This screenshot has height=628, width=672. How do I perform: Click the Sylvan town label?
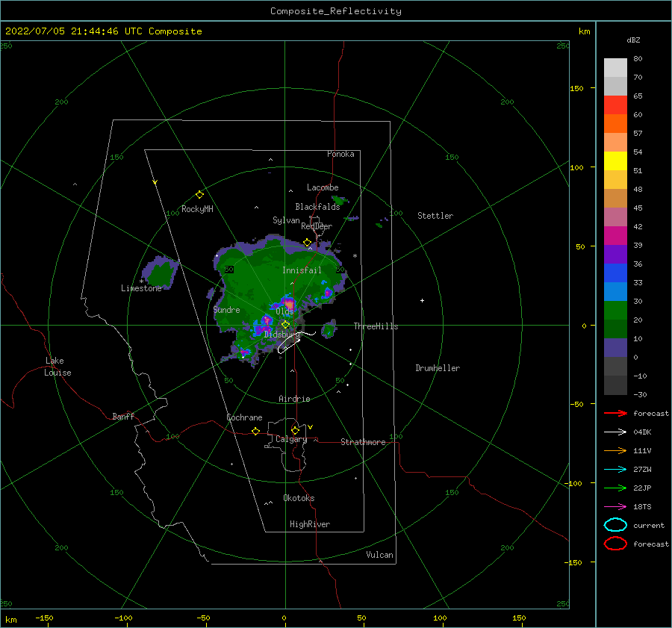(286, 220)
